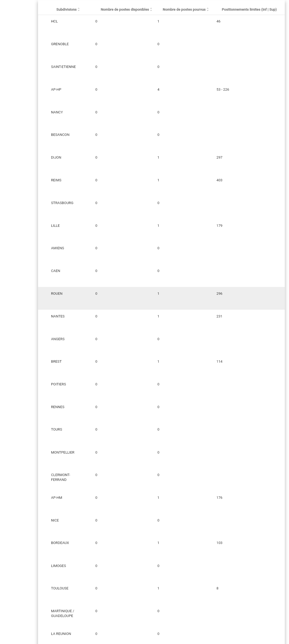
Task: Click the TOULOUSE subdivision entry
Action: tap(60, 588)
